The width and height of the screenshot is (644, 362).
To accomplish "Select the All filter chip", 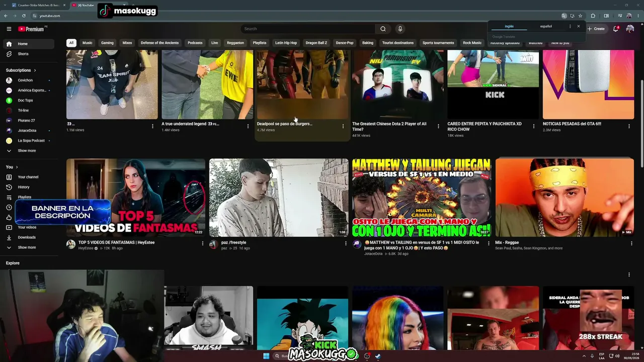I will coord(71,43).
